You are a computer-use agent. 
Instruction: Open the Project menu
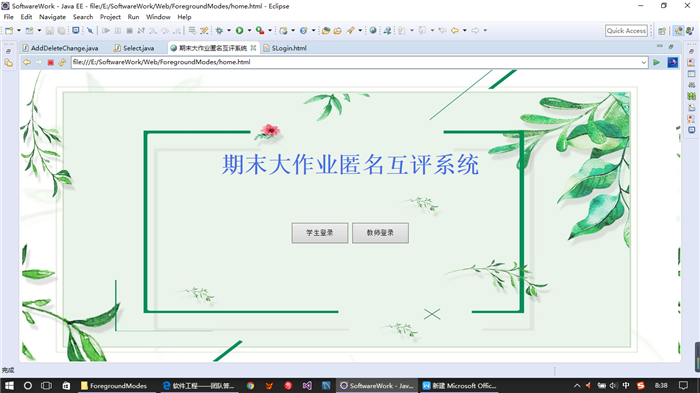pyautogui.click(x=110, y=17)
